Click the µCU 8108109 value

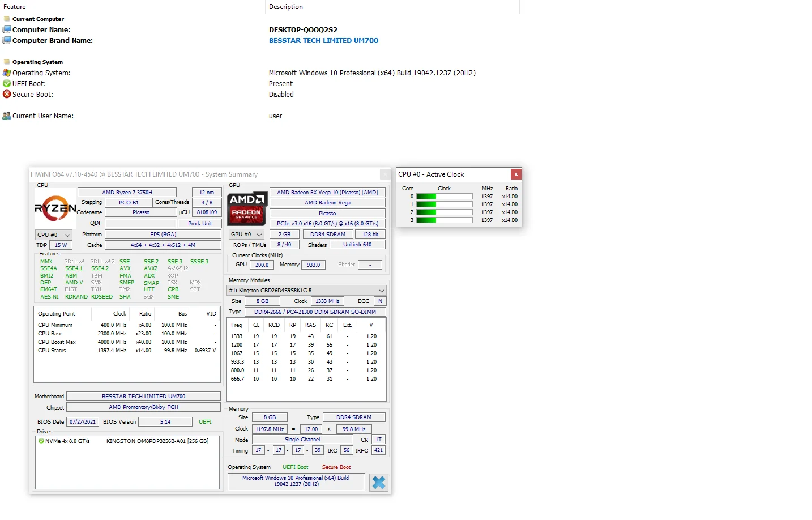pyautogui.click(x=207, y=212)
